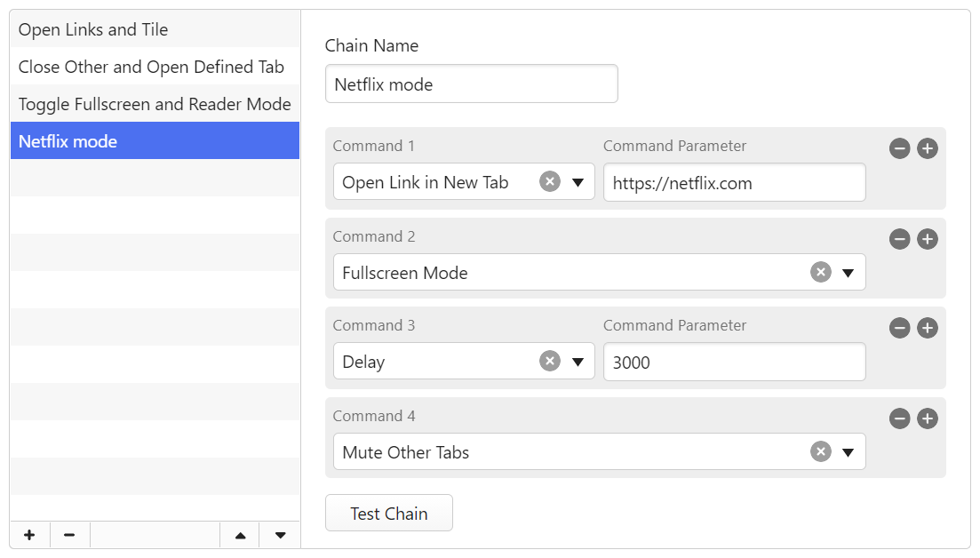Clear the Delay command selection
Image resolution: width=980 pixels, height=558 pixels.
click(x=550, y=361)
